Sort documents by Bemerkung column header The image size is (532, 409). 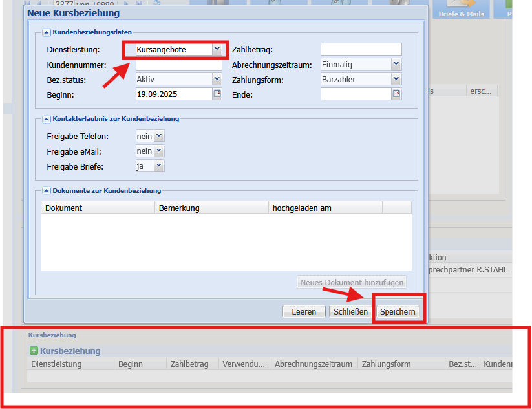pyautogui.click(x=211, y=208)
